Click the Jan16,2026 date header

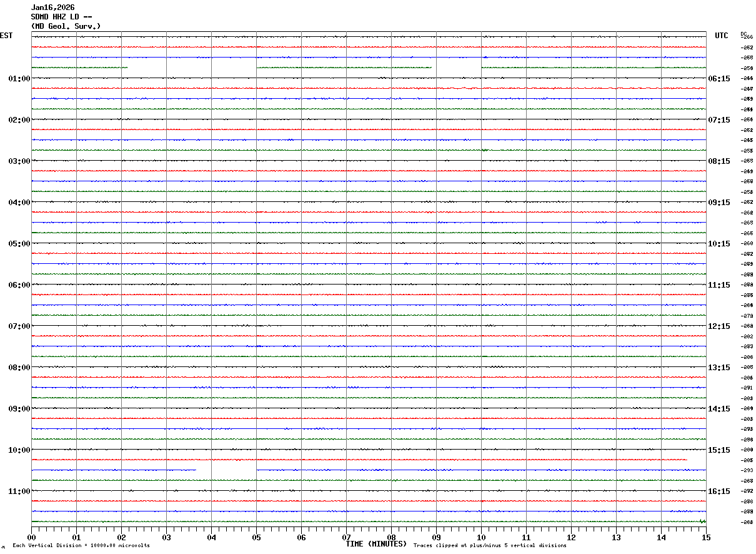pyautogui.click(x=52, y=8)
